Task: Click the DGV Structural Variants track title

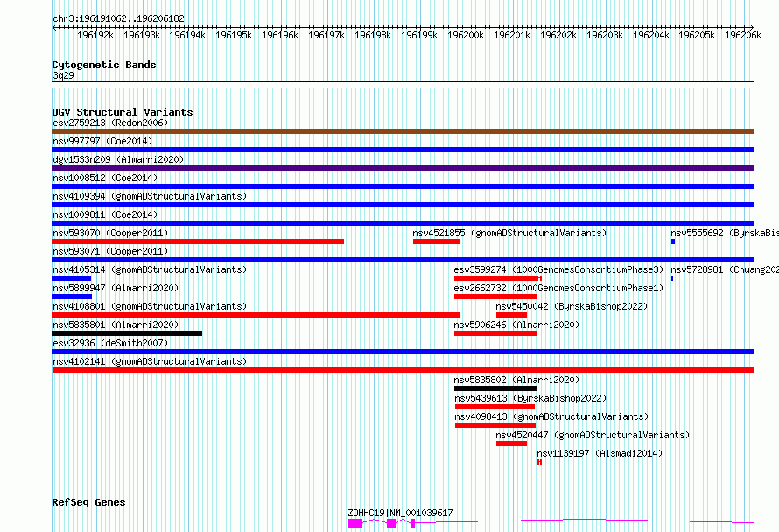Action: tap(123, 112)
